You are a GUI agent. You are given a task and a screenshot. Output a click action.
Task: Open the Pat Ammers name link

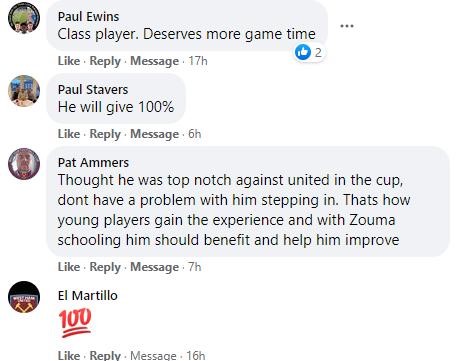click(93, 162)
